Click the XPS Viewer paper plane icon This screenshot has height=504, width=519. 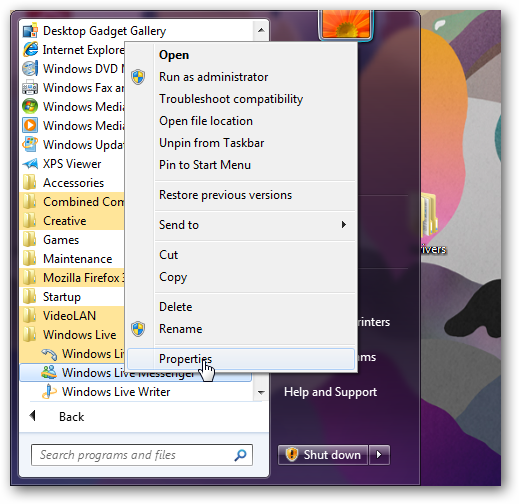[x=30, y=164]
